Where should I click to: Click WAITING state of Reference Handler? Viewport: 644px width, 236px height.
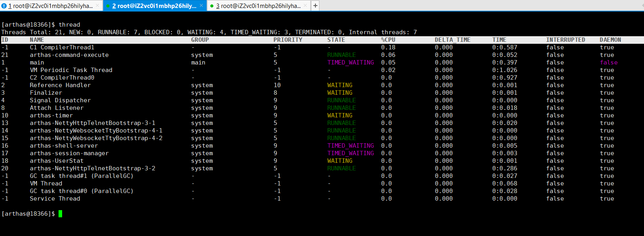pyautogui.click(x=340, y=85)
